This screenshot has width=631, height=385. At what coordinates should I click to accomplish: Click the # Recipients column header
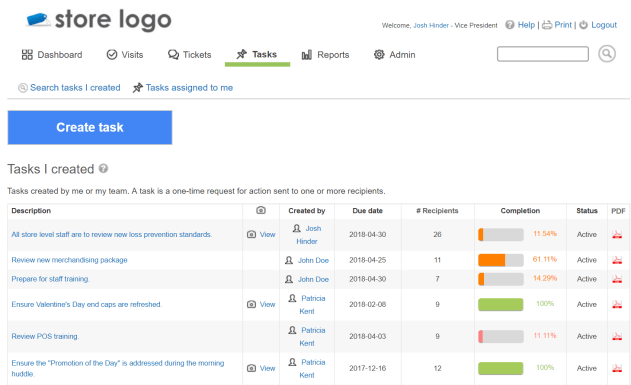point(437,211)
